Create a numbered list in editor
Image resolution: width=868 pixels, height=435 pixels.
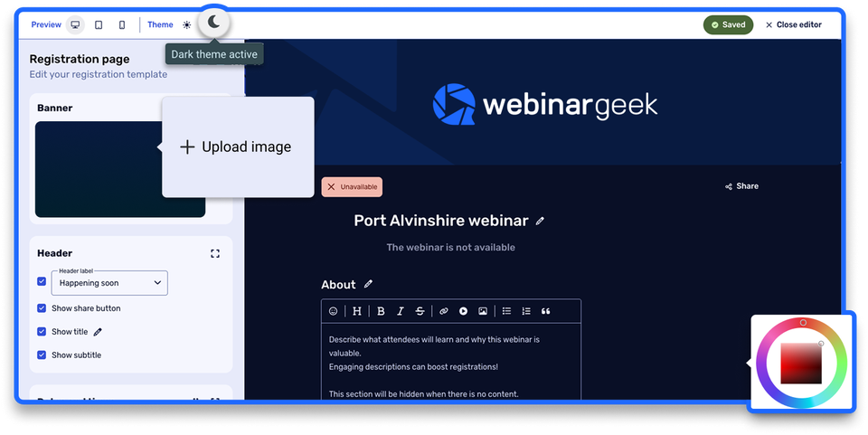point(526,311)
